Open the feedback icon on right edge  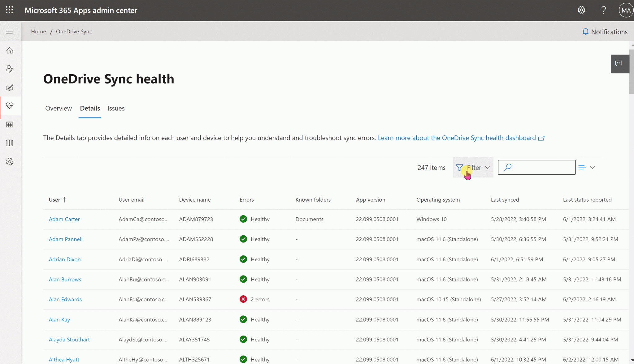[x=619, y=64]
